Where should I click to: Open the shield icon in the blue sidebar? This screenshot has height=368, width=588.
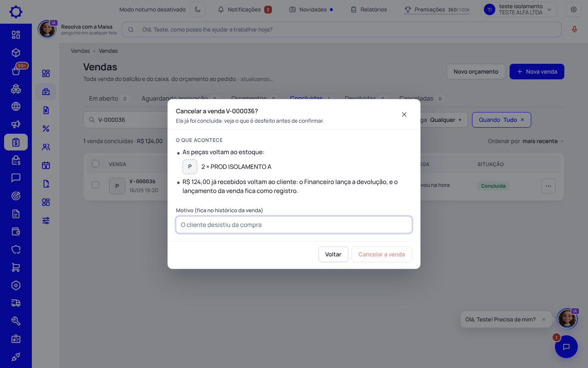coord(16,249)
